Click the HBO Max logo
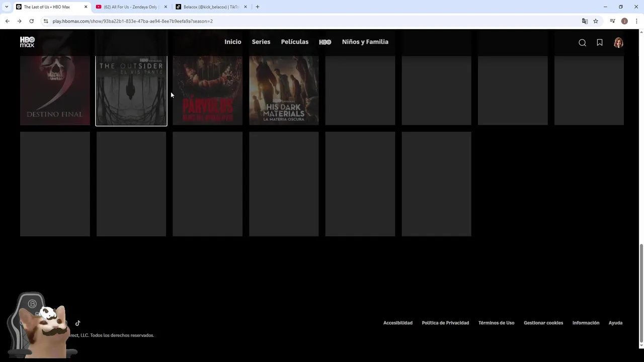The width and height of the screenshot is (644, 362). pyautogui.click(x=27, y=42)
